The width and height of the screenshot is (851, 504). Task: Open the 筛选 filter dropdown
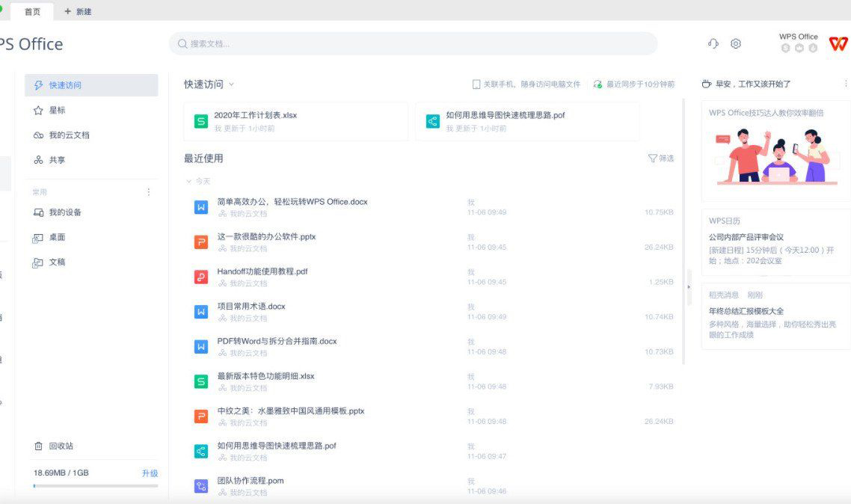tap(661, 159)
